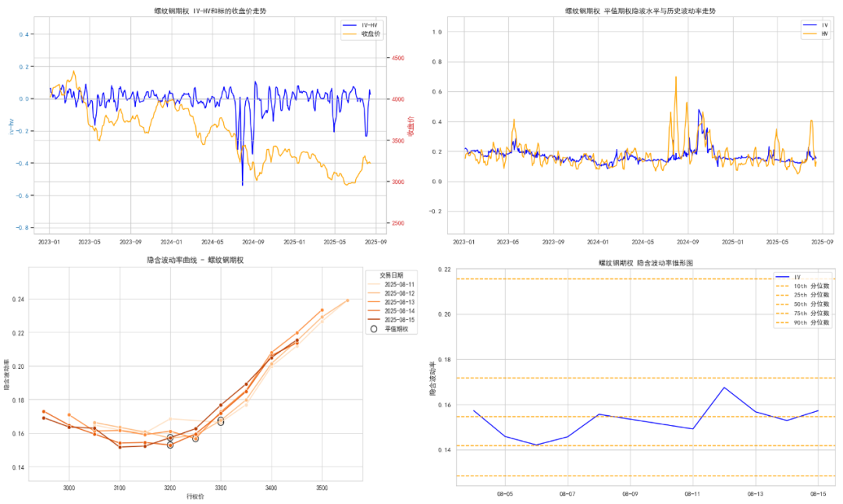Viewport: 843px width, 504px height.
Task: Click the "25th 分位数" legend entry
Action: click(x=802, y=295)
